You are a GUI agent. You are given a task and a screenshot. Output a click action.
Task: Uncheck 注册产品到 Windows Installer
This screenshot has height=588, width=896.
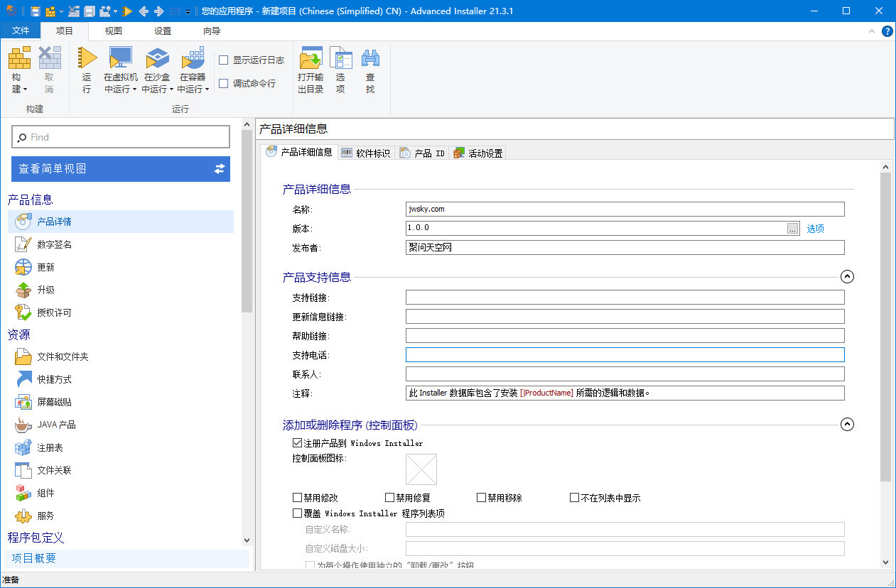298,443
